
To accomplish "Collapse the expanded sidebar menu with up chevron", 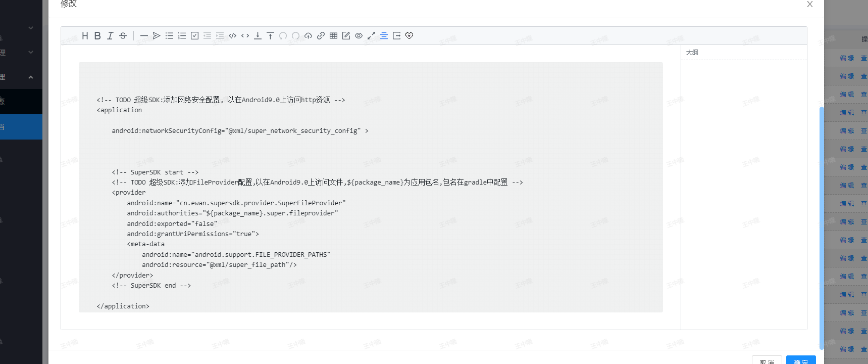I will pyautogui.click(x=31, y=77).
